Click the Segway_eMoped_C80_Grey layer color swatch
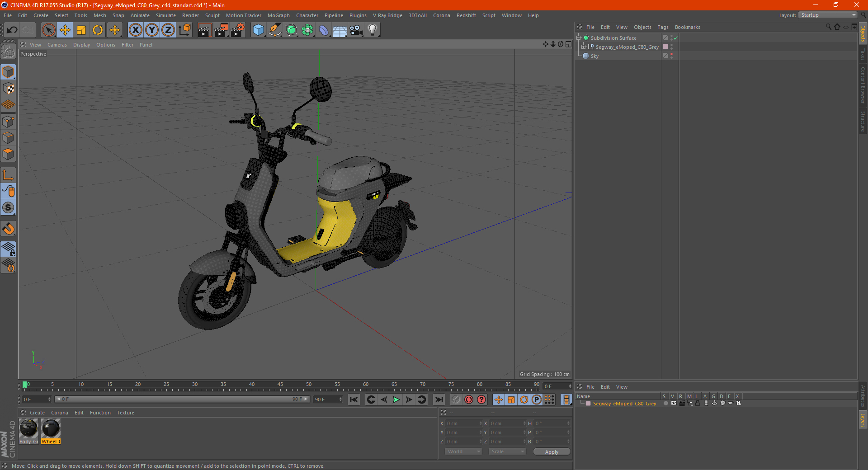Image resolution: width=868 pixels, height=470 pixels. [x=588, y=404]
